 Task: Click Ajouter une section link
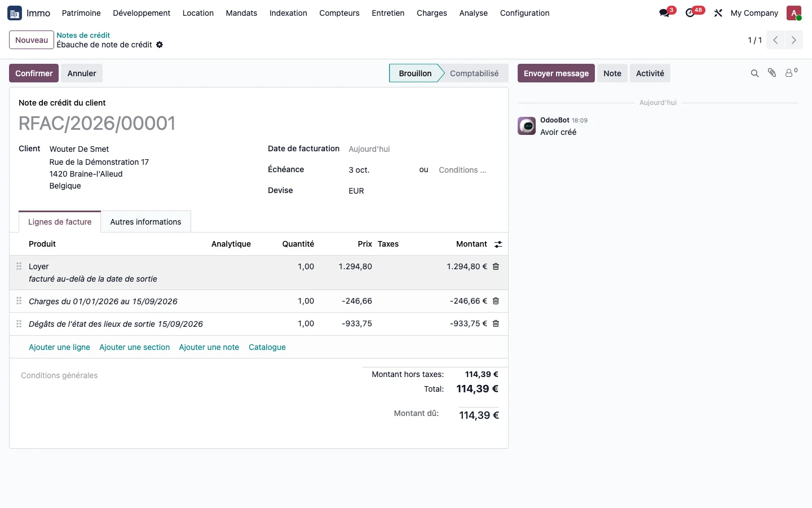(x=134, y=347)
